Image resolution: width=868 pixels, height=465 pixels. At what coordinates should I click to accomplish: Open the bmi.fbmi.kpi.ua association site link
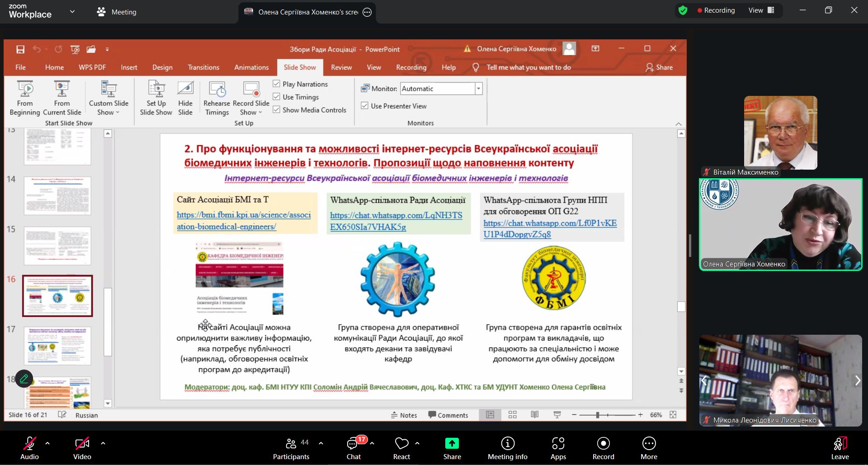(x=244, y=221)
